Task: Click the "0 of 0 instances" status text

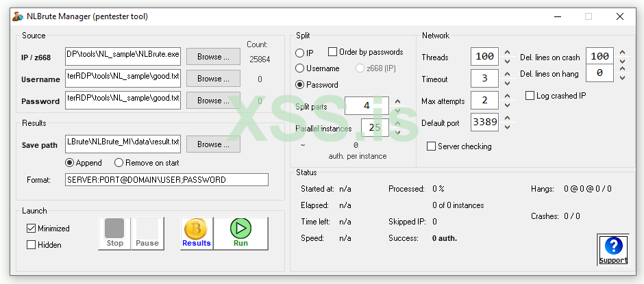Action: click(458, 205)
